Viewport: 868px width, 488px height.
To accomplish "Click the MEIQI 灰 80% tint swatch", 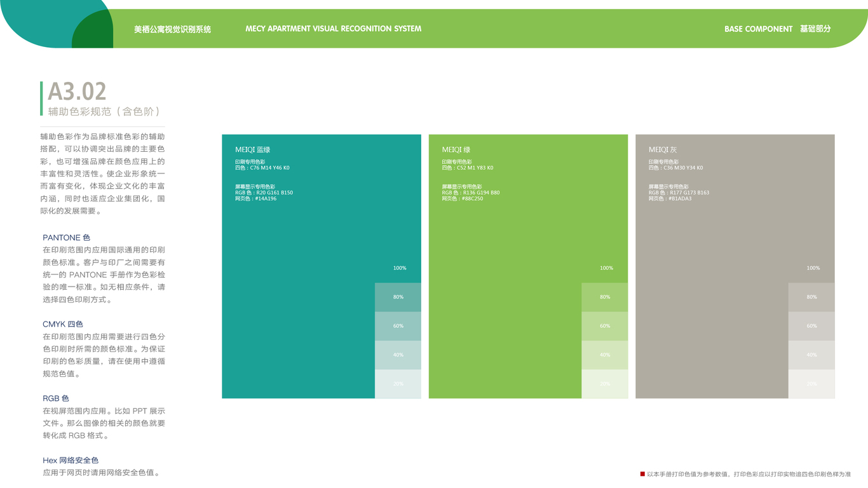I will pos(811,297).
